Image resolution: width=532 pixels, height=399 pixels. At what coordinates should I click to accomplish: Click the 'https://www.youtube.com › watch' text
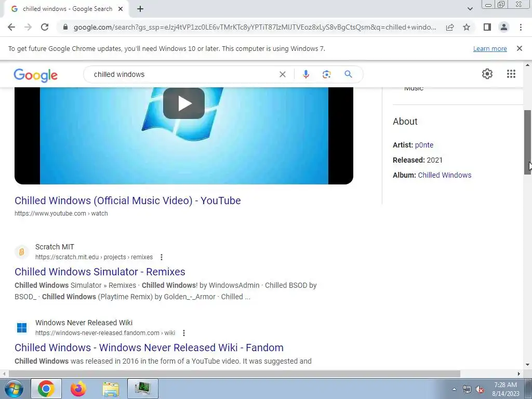pyautogui.click(x=61, y=214)
